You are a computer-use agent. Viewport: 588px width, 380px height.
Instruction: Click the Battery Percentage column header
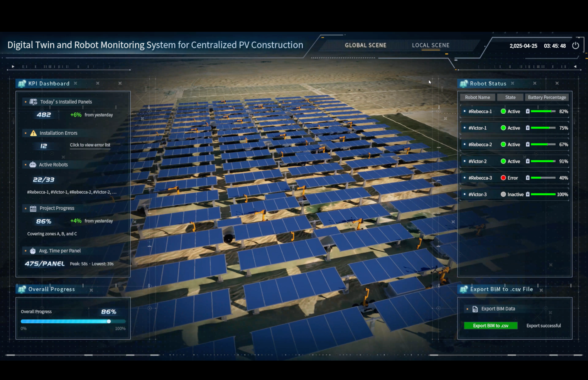pos(546,97)
